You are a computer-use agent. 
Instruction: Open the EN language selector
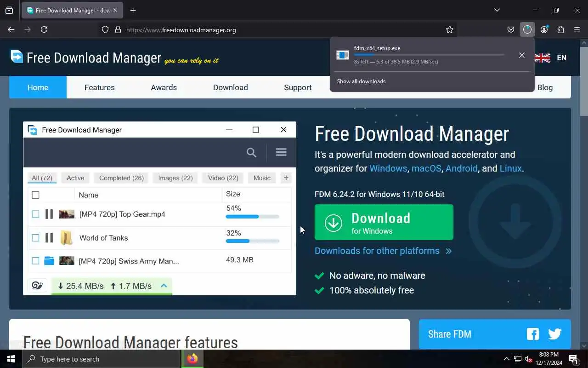(x=561, y=57)
